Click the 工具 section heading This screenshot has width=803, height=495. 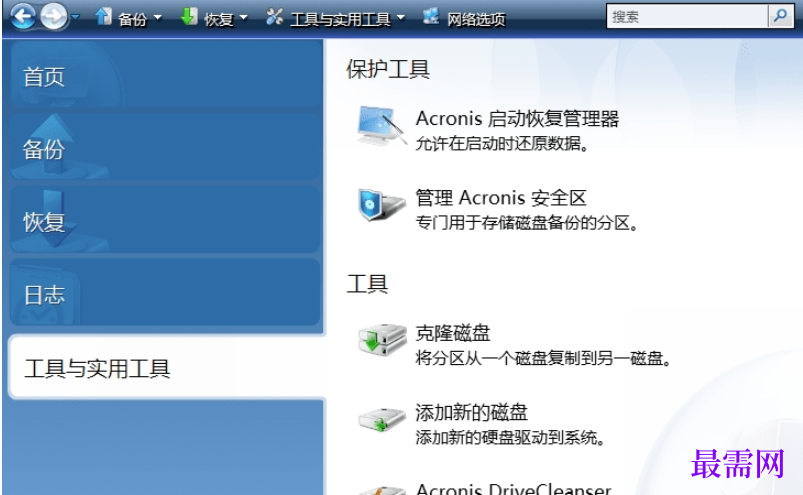(367, 284)
